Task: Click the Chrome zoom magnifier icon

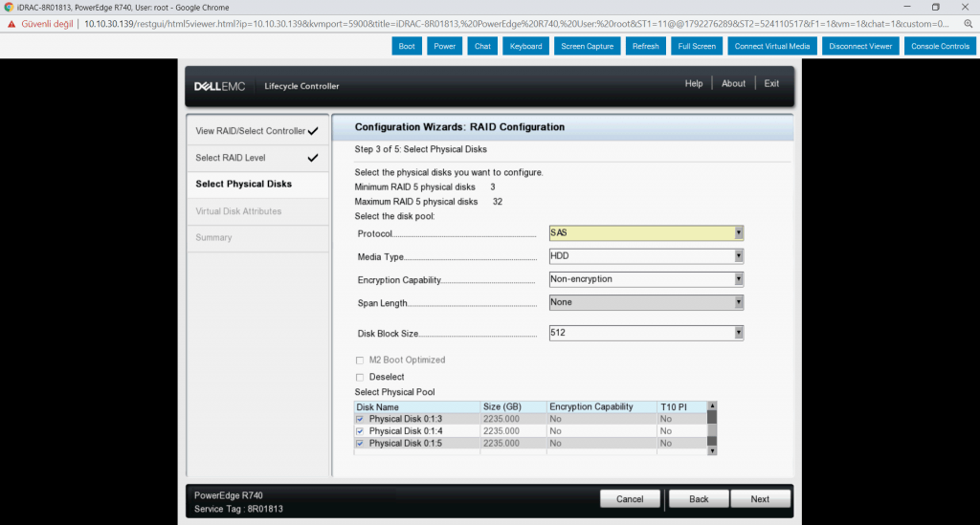Action: pos(969,23)
